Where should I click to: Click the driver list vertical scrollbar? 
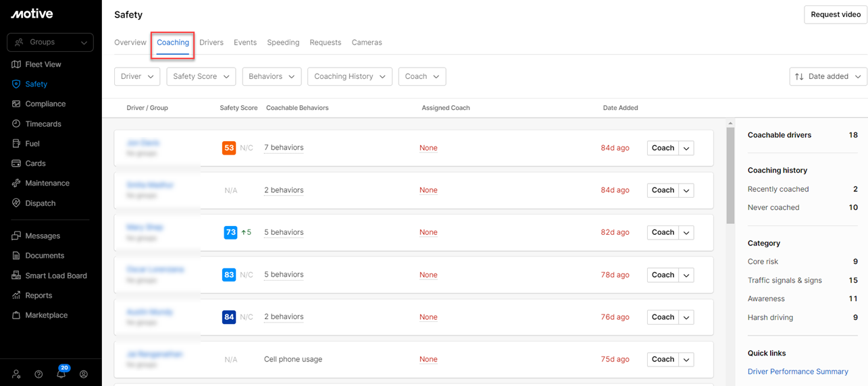[x=730, y=175]
